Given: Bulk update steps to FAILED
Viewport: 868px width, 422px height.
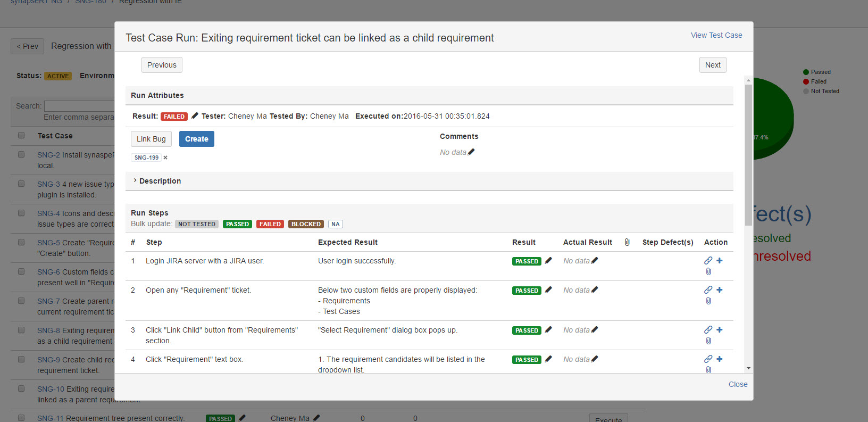Looking at the screenshot, I should click(x=270, y=224).
